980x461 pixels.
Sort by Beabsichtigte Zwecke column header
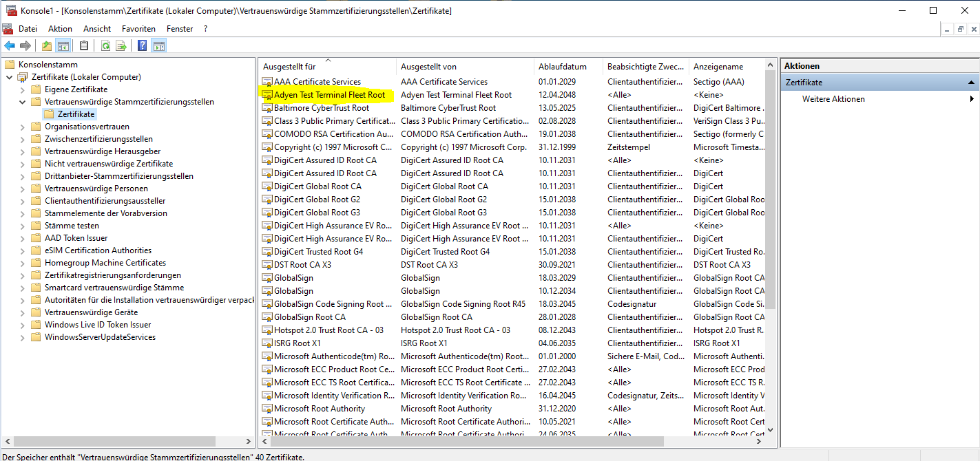point(645,67)
